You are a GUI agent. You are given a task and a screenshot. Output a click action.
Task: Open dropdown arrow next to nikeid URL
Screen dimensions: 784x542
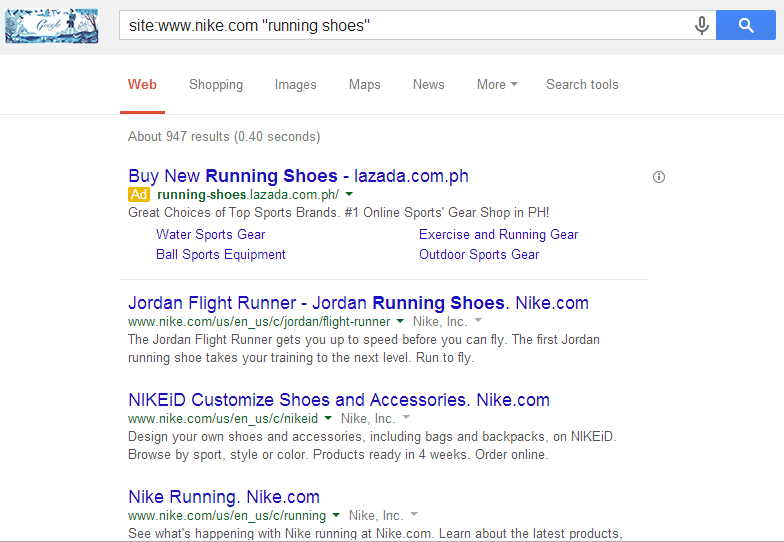tap(328, 418)
